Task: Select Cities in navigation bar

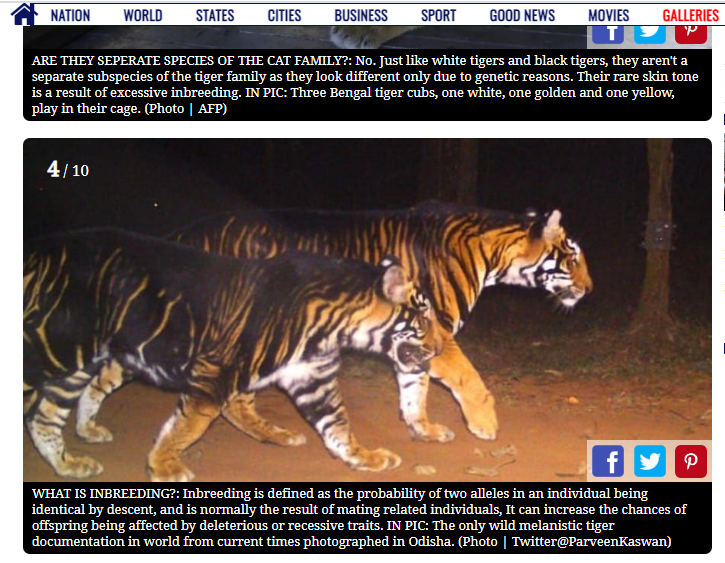Action: (x=284, y=16)
